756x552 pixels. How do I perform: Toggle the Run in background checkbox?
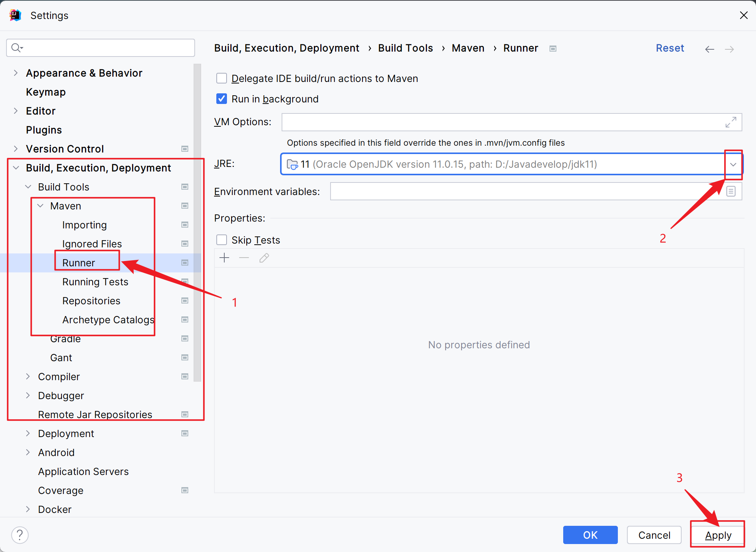point(222,99)
